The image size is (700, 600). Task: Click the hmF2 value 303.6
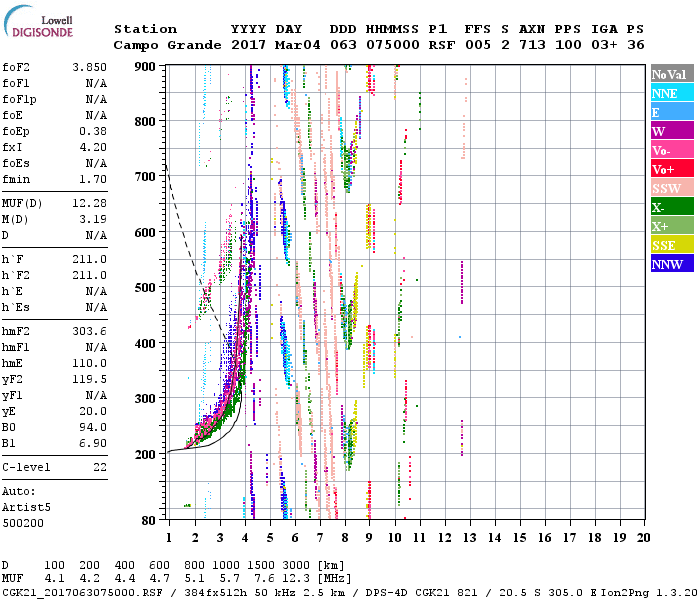pos(91,331)
